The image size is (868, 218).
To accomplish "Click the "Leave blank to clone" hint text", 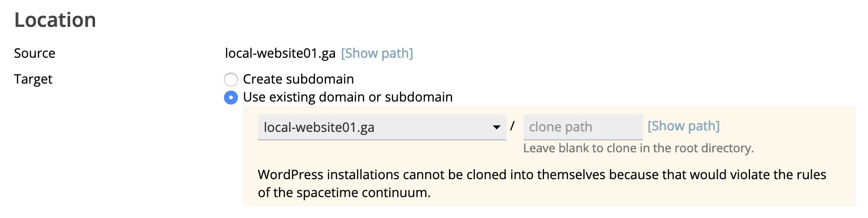I will tap(639, 148).
